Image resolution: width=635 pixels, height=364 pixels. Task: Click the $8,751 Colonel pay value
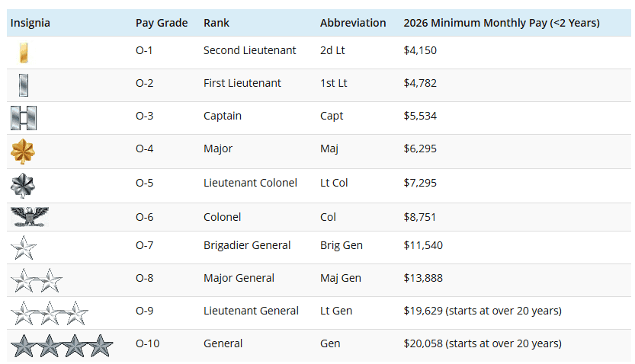(420, 217)
